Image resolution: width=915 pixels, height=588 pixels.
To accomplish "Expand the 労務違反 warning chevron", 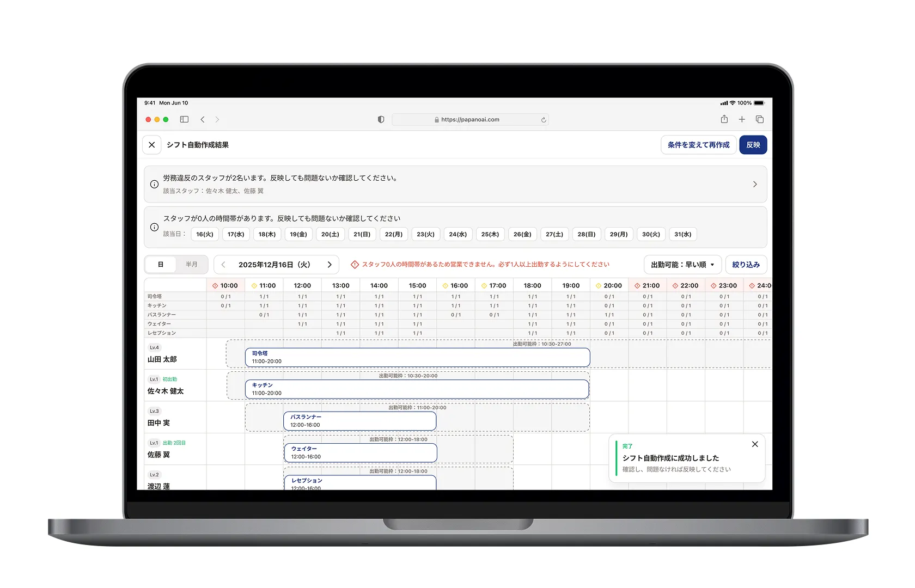I will (x=755, y=185).
